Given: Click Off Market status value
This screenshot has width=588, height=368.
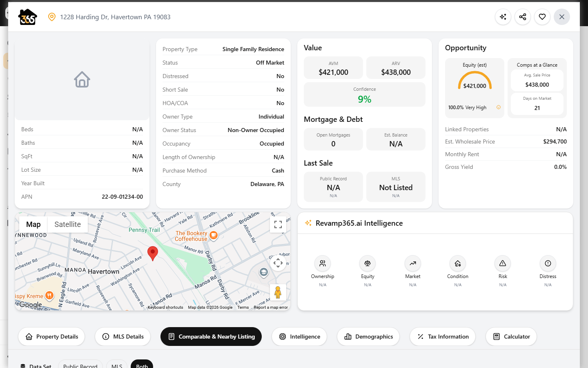Looking at the screenshot, I should (270, 63).
